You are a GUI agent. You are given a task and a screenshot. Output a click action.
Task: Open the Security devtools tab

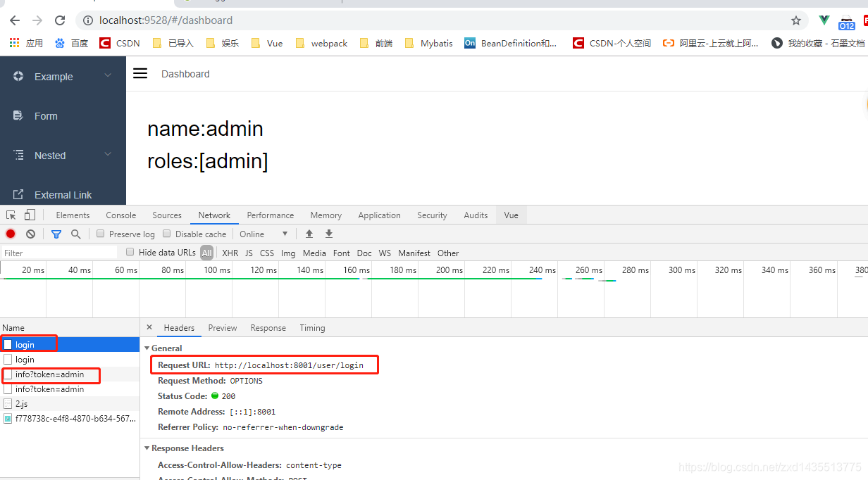point(432,215)
